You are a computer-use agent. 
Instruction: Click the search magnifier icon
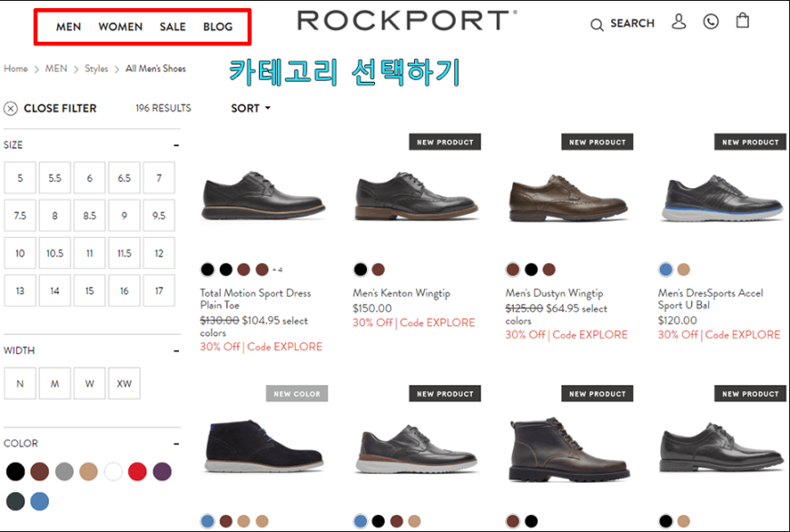[x=597, y=25]
